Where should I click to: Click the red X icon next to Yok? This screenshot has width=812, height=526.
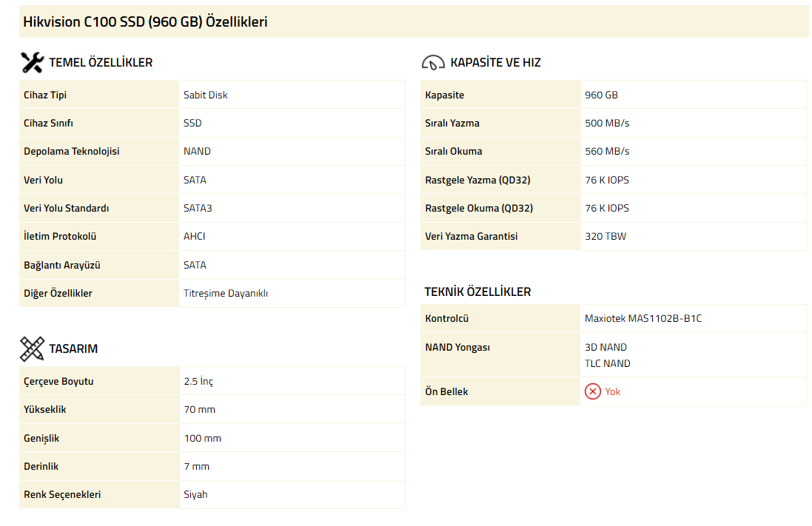tap(592, 391)
